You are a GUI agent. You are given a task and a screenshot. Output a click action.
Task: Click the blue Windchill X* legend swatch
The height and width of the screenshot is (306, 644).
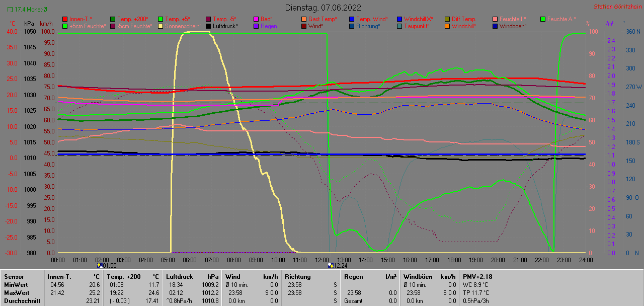point(399,19)
